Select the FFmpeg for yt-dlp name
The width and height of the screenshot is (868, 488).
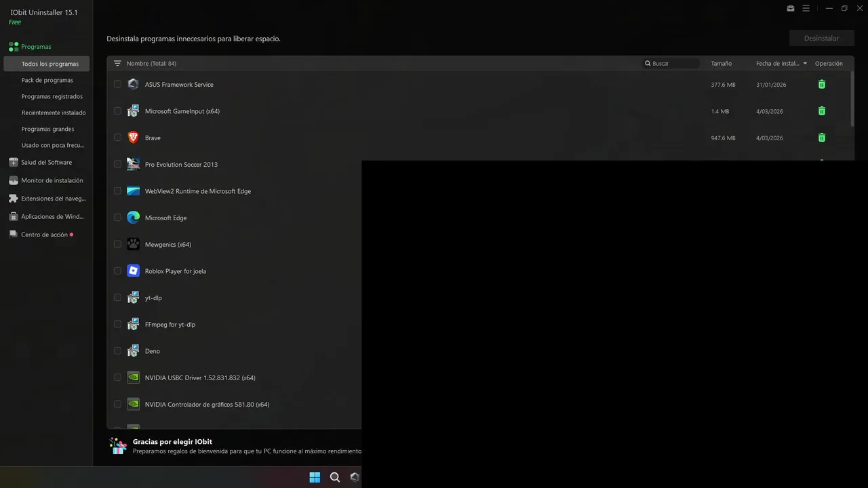pyautogui.click(x=170, y=325)
